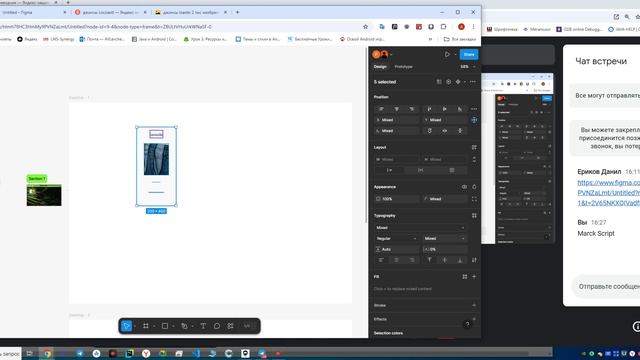Align selection to bottom edge
The height and width of the screenshot is (360, 640).
pos(460,109)
